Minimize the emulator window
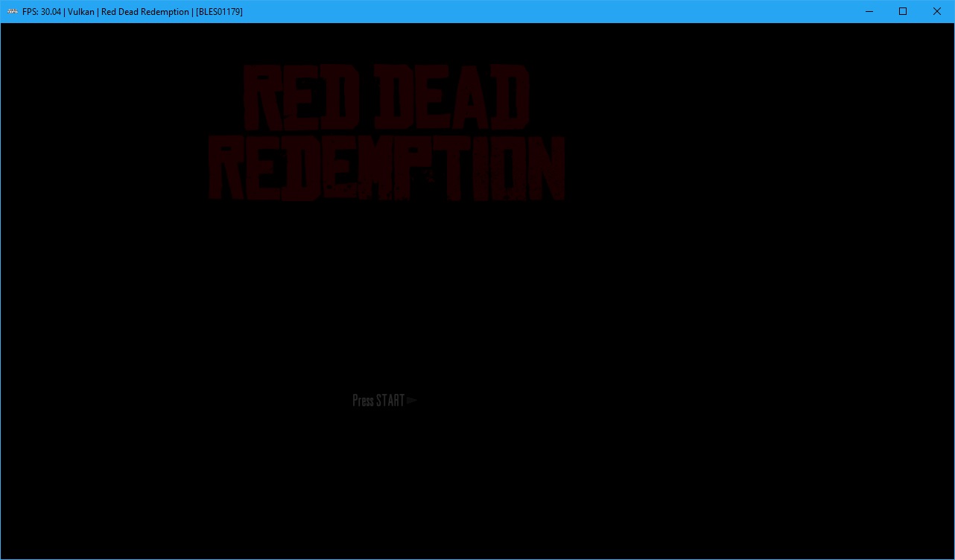This screenshot has height=560, width=955. (869, 11)
